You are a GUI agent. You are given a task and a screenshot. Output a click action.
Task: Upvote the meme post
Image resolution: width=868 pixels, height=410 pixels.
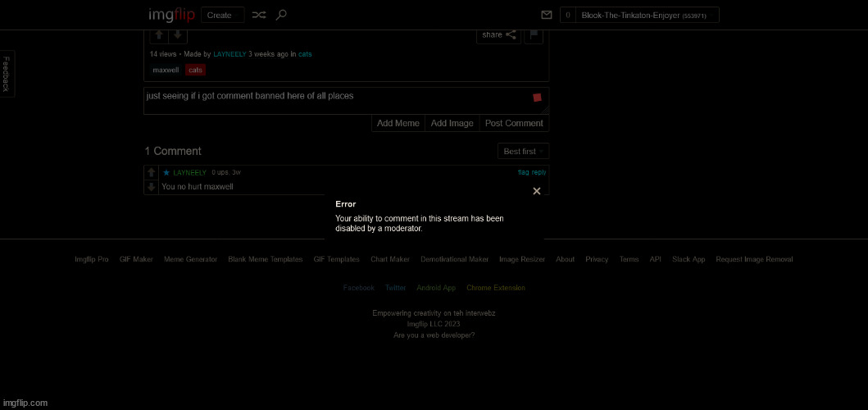[x=159, y=35]
